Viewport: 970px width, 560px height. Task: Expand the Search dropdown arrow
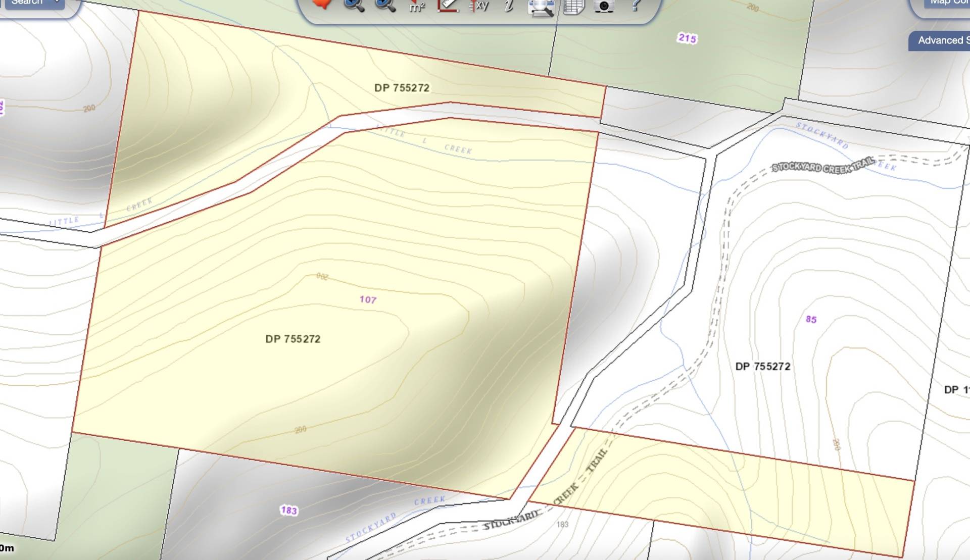58,3
